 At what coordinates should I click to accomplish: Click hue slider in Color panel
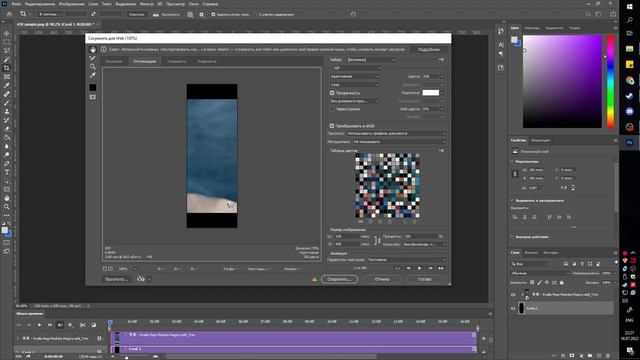click(x=610, y=82)
